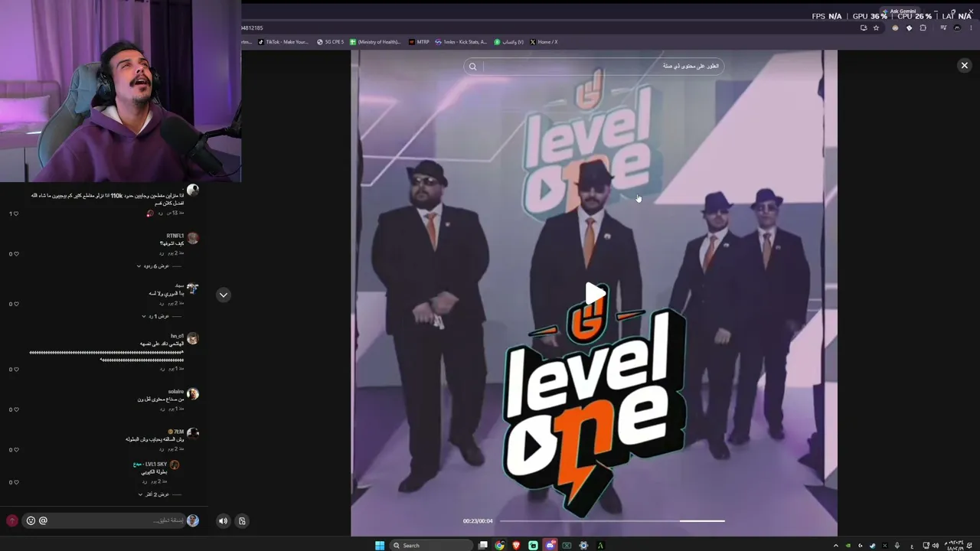Like the comment mentioning 110k

tap(15, 214)
